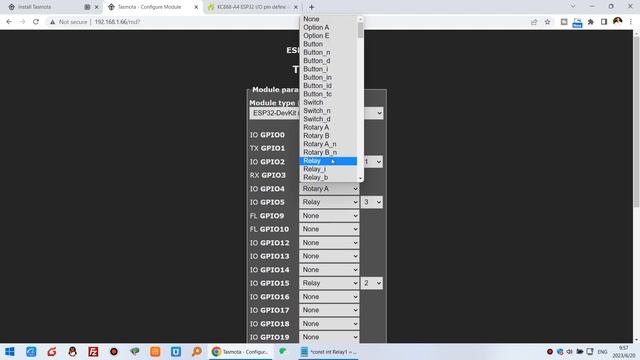Pick 'Rotary A' in the open list
Image resolution: width=640 pixels, height=360 pixels.
coord(328,127)
